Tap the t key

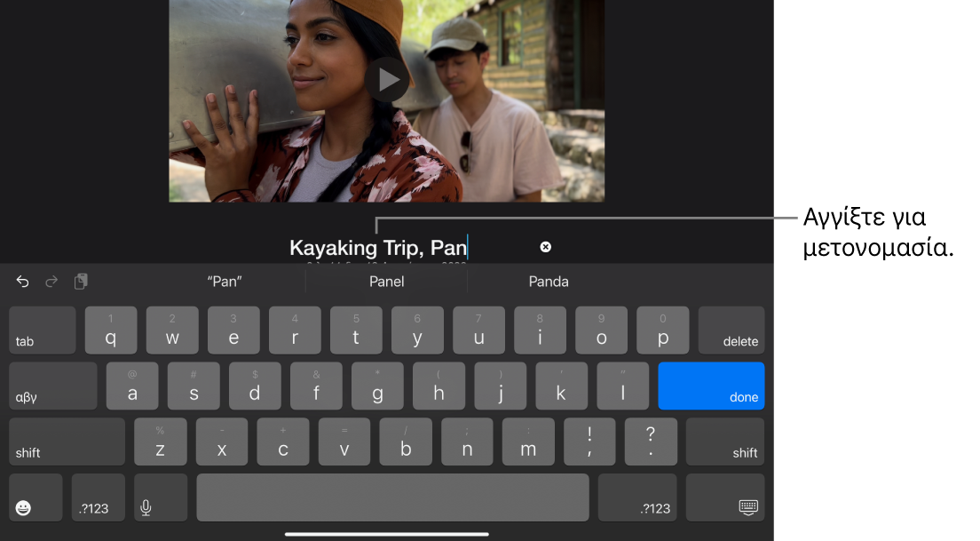click(356, 330)
